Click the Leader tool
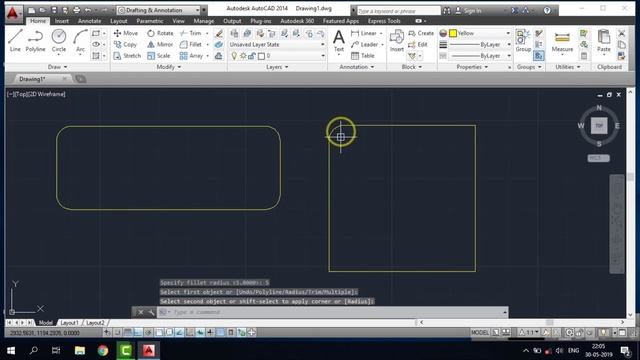The width and height of the screenshot is (640, 360). (x=364, y=44)
